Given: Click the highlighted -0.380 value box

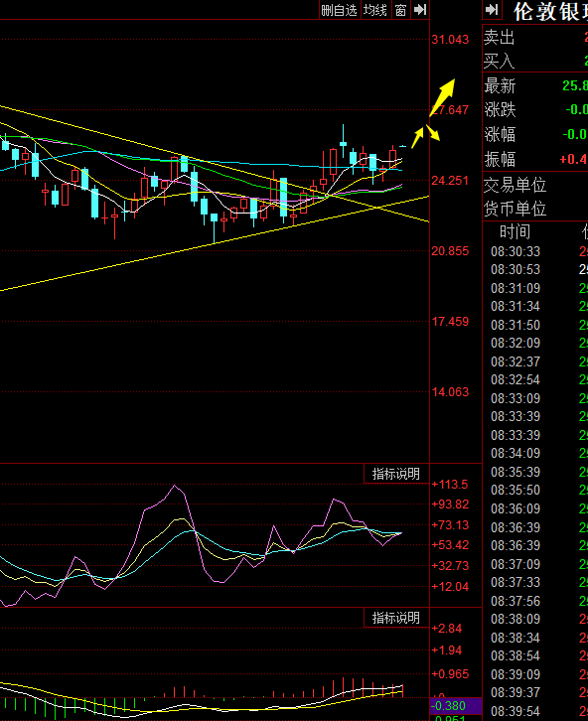Looking at the screenshot, I should [456, 706].
